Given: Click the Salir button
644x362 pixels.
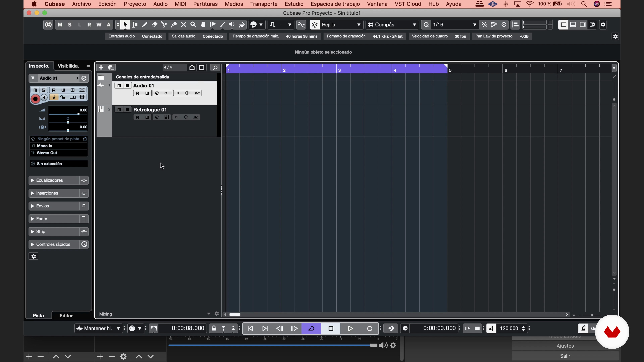Looking at the screenshot, I should click(565, 356).
